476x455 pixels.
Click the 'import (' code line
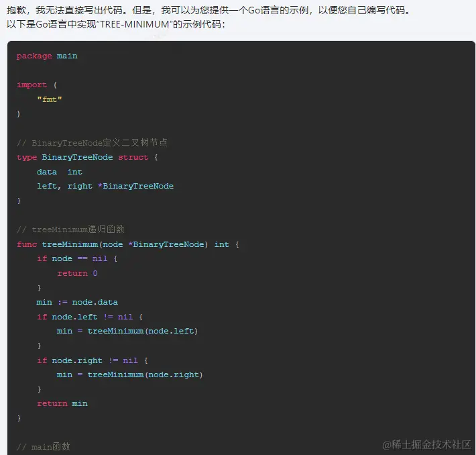click(x=37, y=85)
